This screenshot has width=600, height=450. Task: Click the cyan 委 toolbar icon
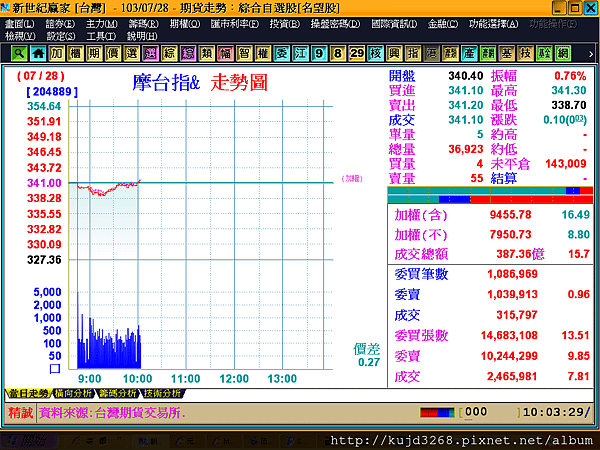pos(282,53)
